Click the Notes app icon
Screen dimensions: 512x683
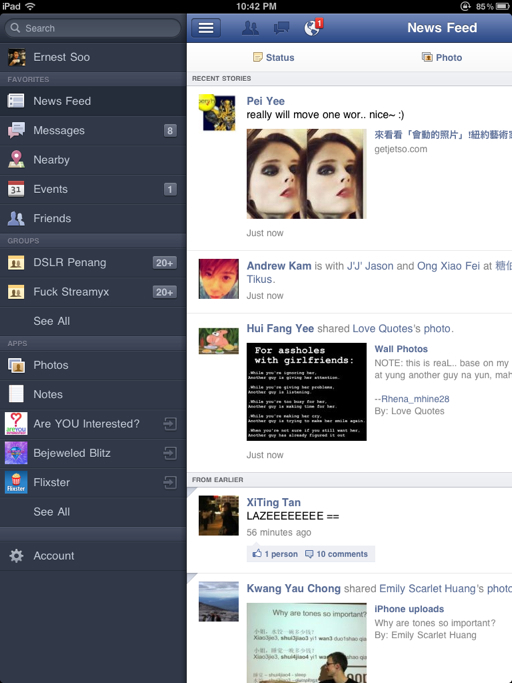[16, 394]
